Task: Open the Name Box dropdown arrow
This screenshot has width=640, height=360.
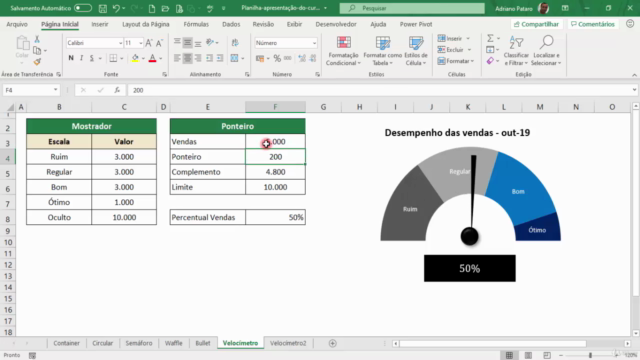Action: [x=56, y=90]
